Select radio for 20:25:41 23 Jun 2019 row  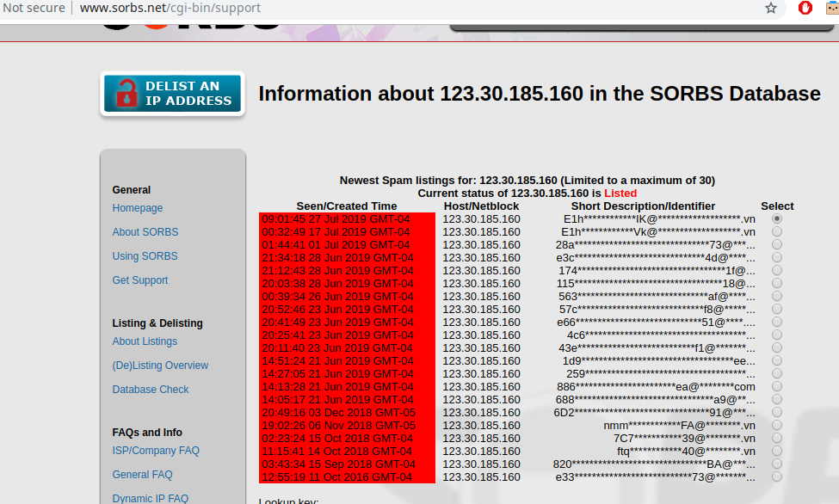(x=777, y=335)
